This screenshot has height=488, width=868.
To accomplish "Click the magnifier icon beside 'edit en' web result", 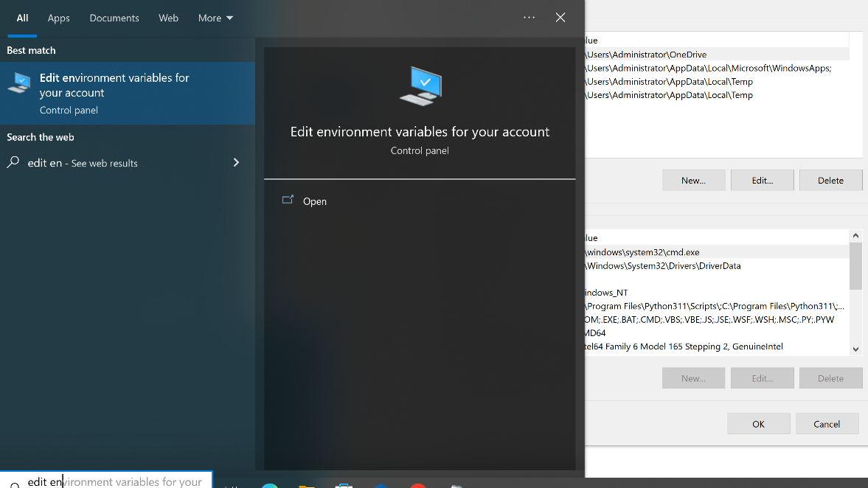I will [13, 163].
